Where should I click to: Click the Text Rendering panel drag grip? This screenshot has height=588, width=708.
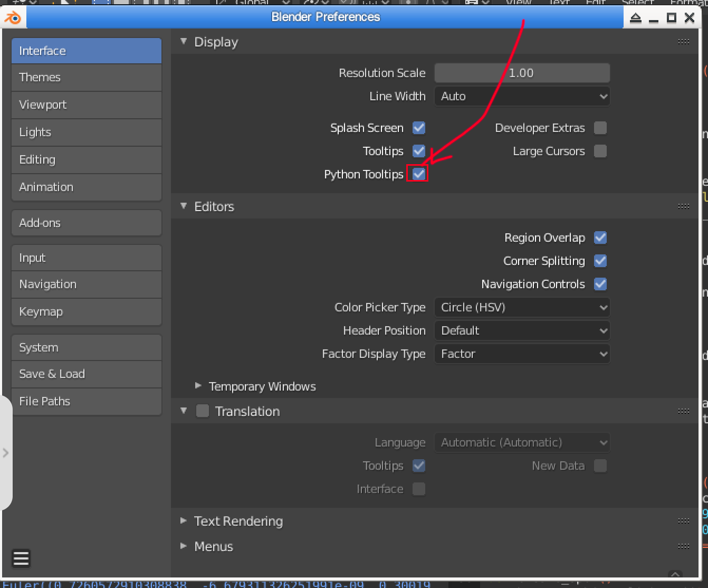(x=684, y=521)
